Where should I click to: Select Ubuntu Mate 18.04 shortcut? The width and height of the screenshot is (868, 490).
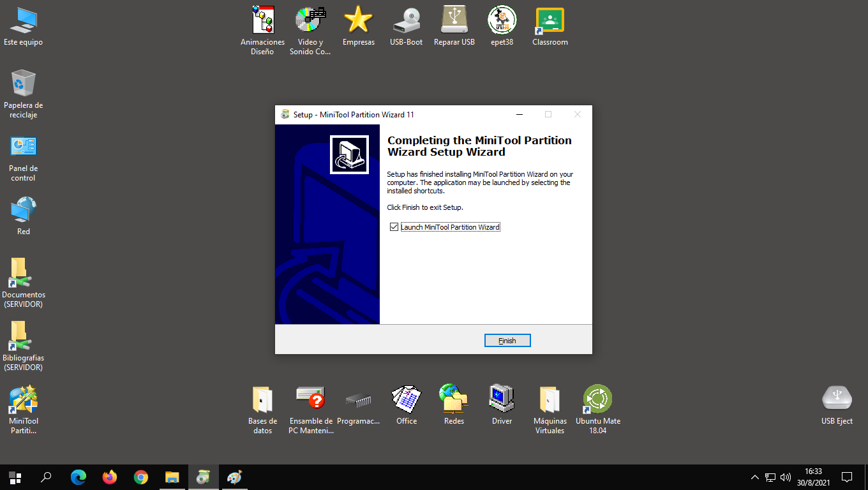(x=598, y=410)
